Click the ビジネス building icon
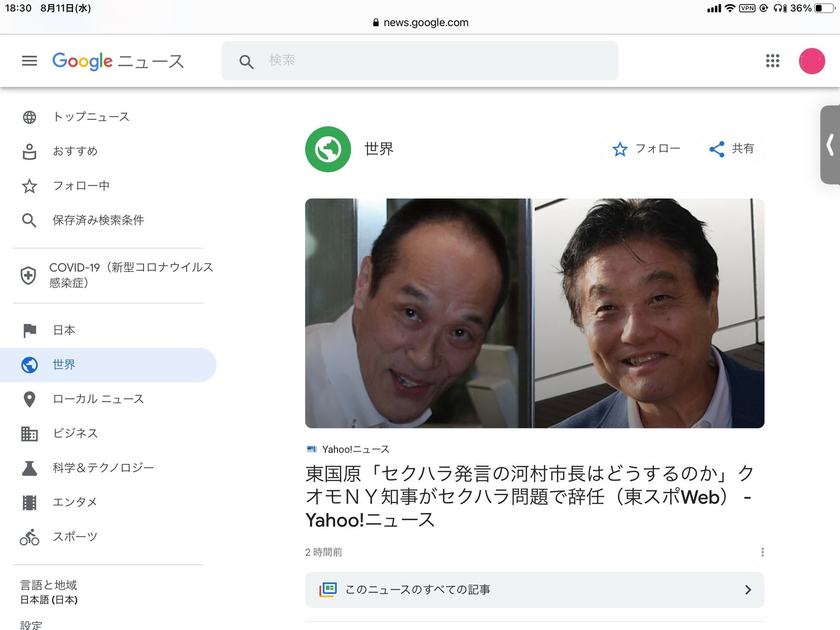The image size is (840, 630). [x=29, y=434]
